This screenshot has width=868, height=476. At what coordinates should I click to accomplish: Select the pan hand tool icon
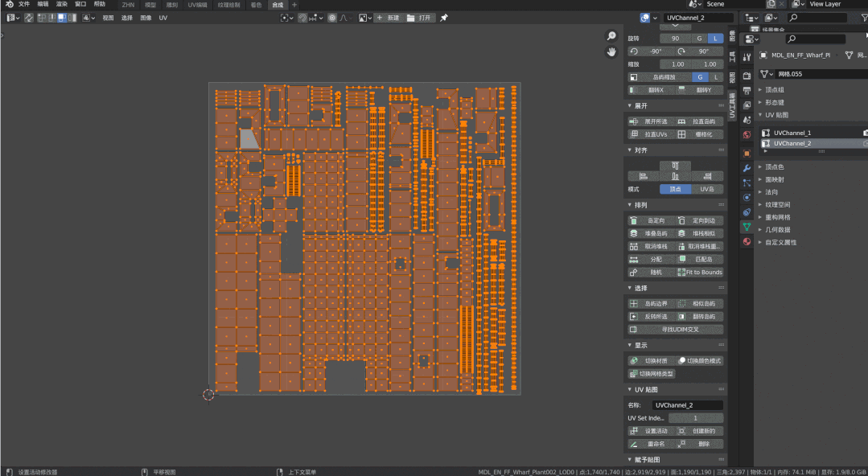pyautogui.click(x=611, y=51)
